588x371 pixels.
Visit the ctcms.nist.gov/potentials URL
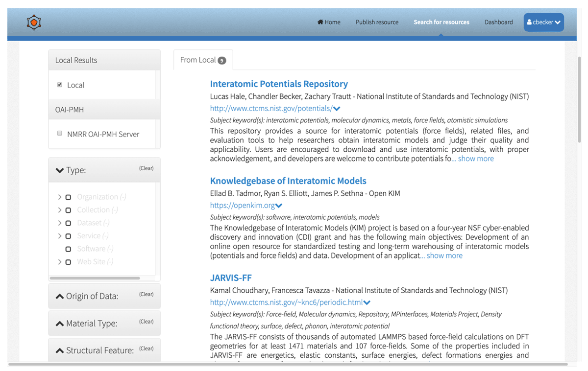point(271,109)
